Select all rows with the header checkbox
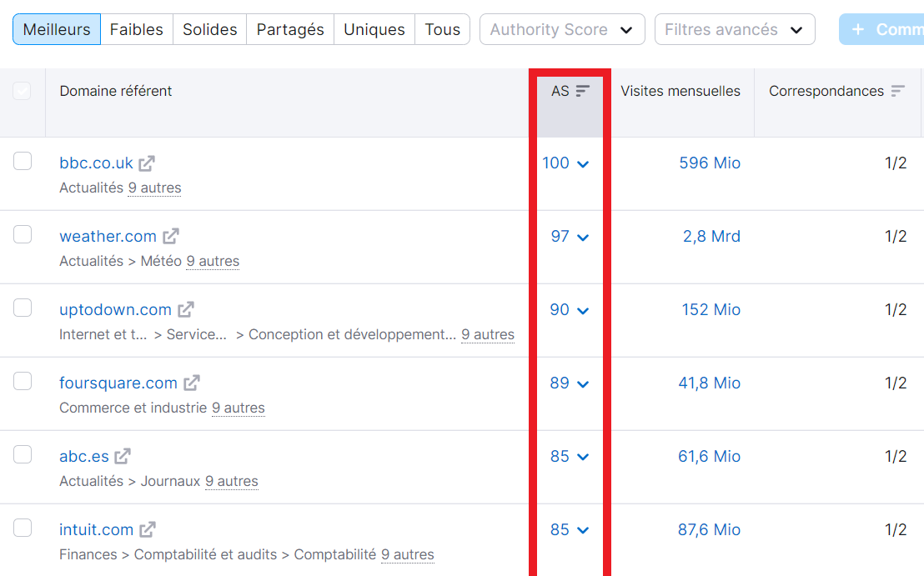The width and height of the screenshot is (924, 576). pos(23,90)
